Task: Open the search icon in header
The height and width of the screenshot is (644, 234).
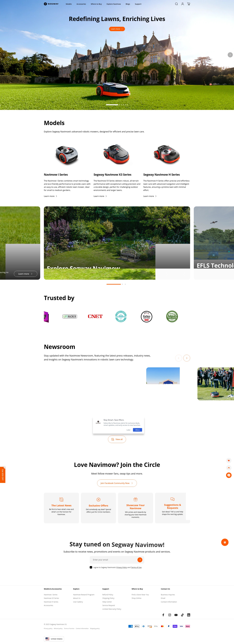Action: tap(176, 4)
